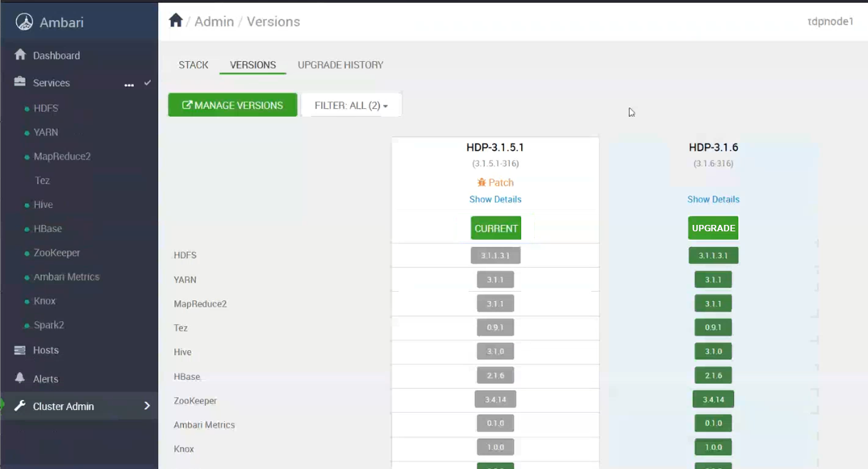Image resolution: width=868 pixels, height=469 pixels.
Task: Click the (3.1.5.1-316) build number
Action: tap(496, 164)
